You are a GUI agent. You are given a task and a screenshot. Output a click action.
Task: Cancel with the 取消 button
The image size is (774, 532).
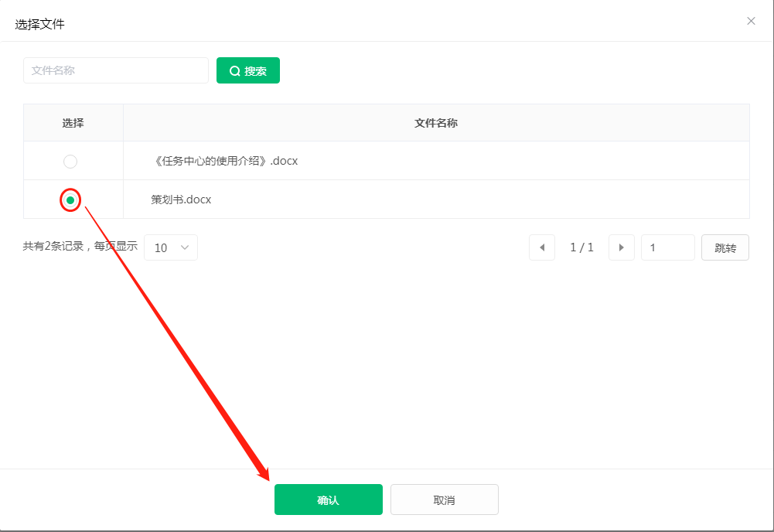pyautogui.click(x=445, y=500)
